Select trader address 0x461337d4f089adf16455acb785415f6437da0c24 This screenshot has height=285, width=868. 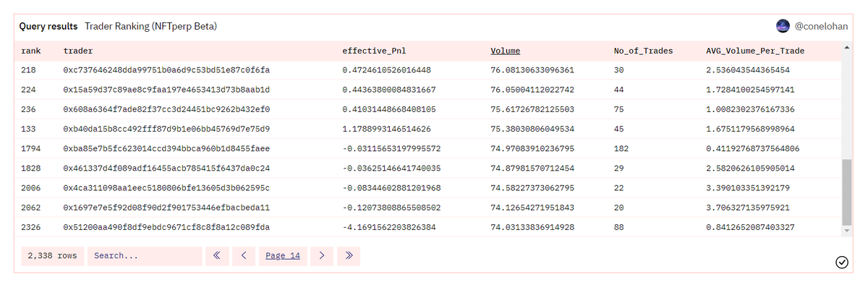[166, 169]
